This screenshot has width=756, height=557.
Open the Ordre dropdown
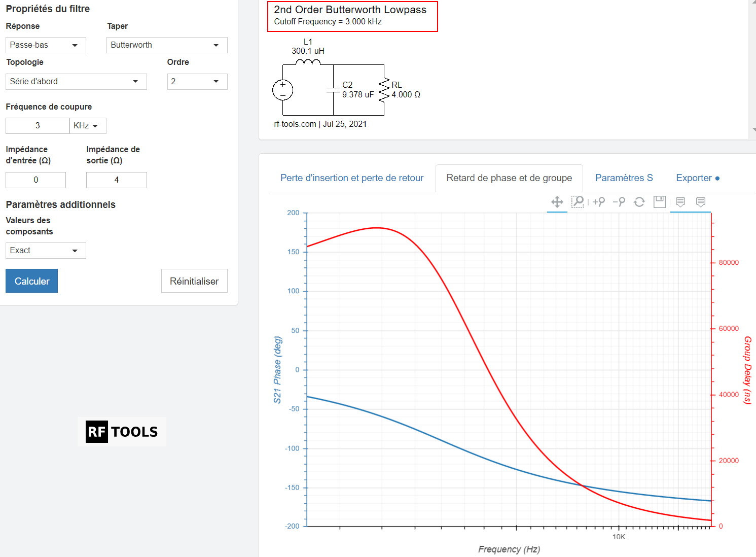coord(197,82)
